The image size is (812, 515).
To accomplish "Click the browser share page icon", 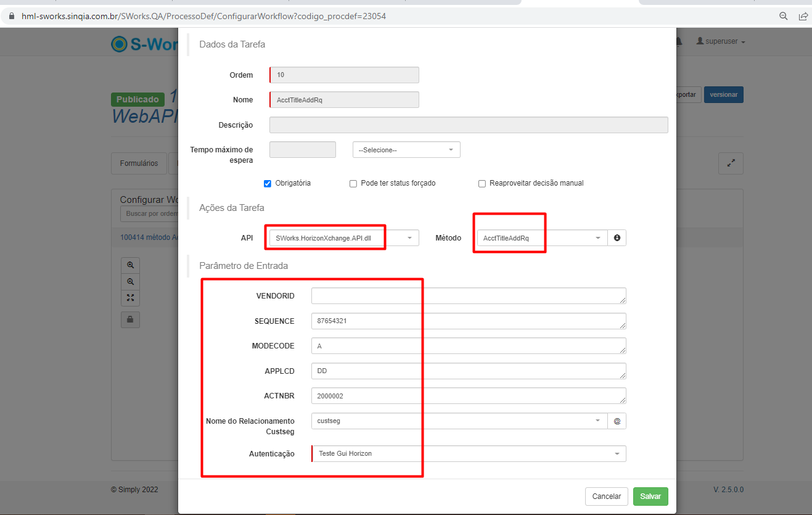I will coord(803,16).
